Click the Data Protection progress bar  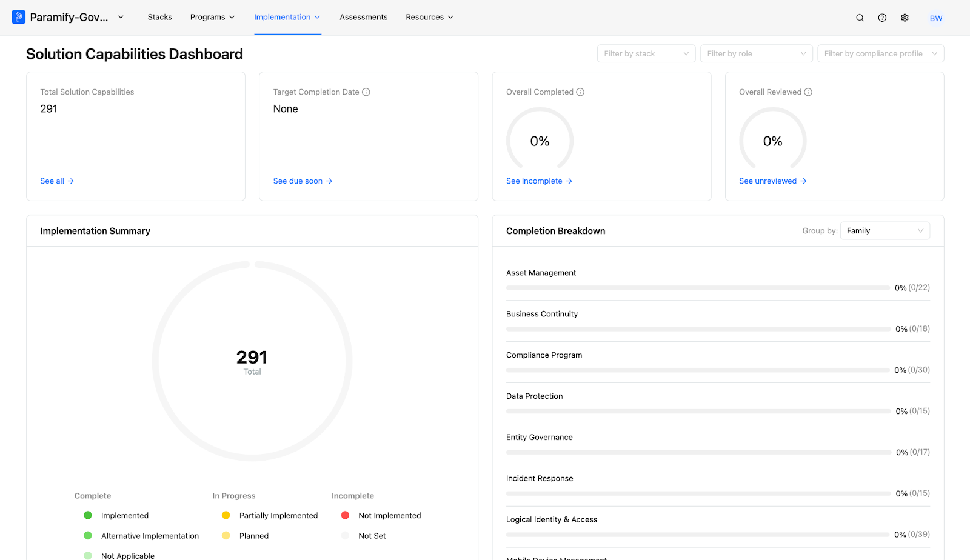(698, 412)
